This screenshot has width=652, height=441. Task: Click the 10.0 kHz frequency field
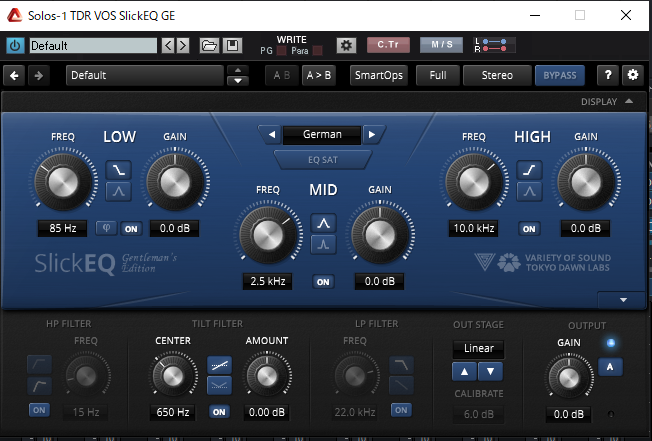tap(474, 228)
